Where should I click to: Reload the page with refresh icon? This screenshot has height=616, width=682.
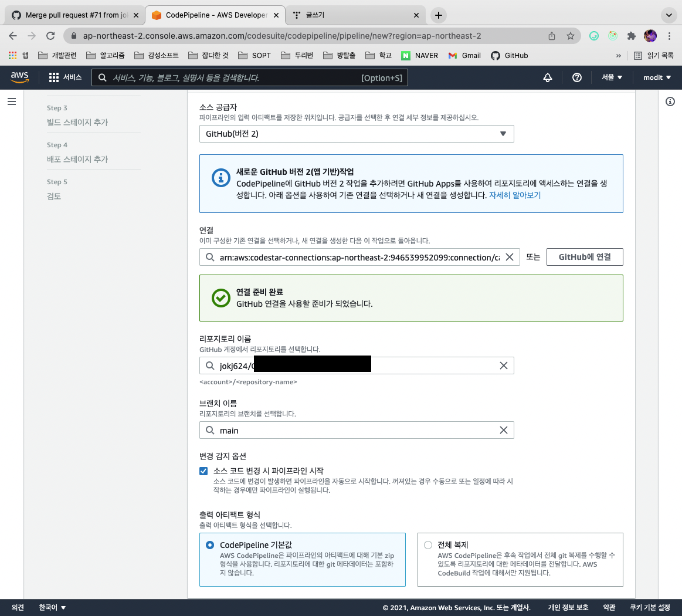pyautogui.click(x=50, y=36)
